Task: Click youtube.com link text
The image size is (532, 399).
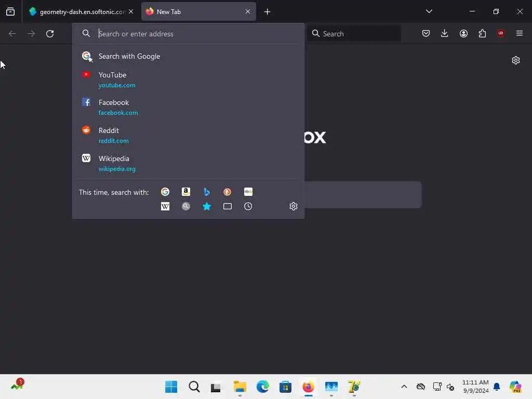Action: pyautogui.click(x=117, y=85)
